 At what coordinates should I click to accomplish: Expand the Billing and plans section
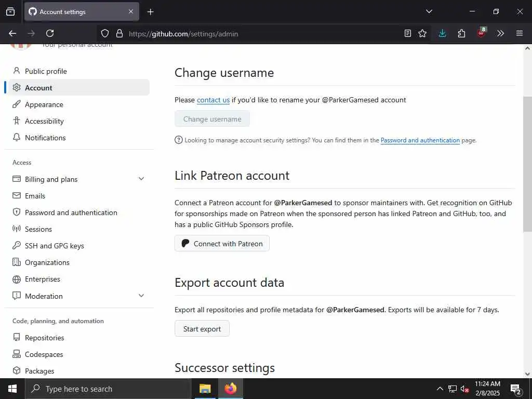pyautogui.click(x=141, y=179)
